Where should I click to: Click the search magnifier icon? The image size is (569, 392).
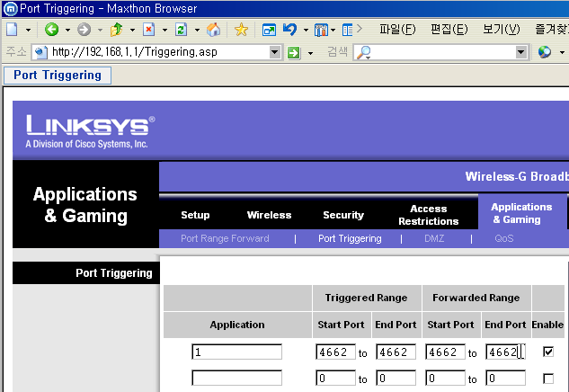(x=364, y=53)
